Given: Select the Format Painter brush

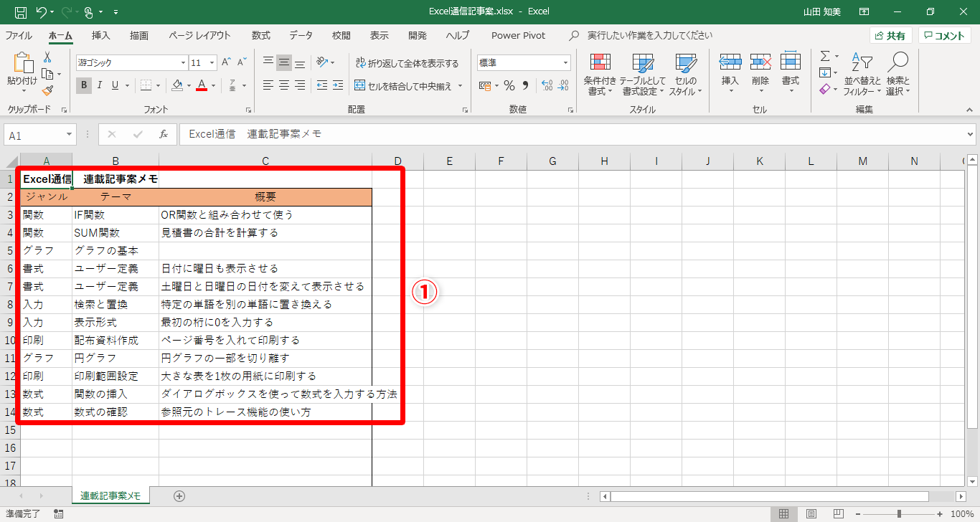Looking at the screenshot, I should tap(47, 90).
